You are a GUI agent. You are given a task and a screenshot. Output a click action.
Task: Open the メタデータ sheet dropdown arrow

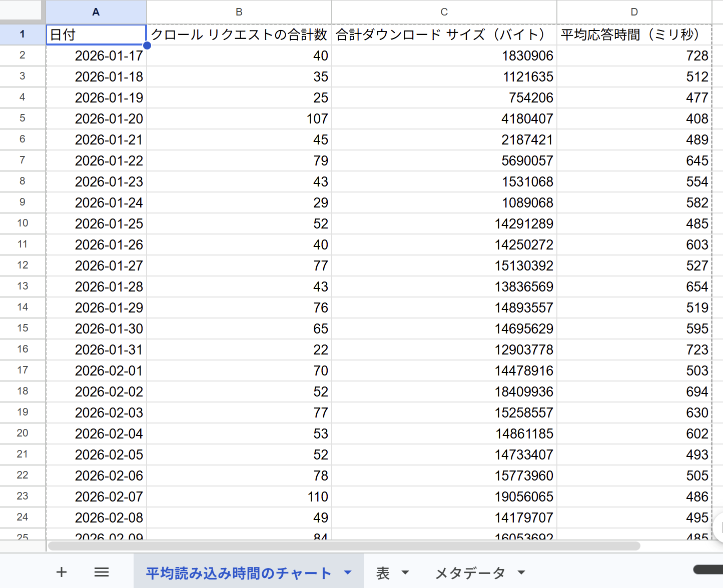[521, 573]
